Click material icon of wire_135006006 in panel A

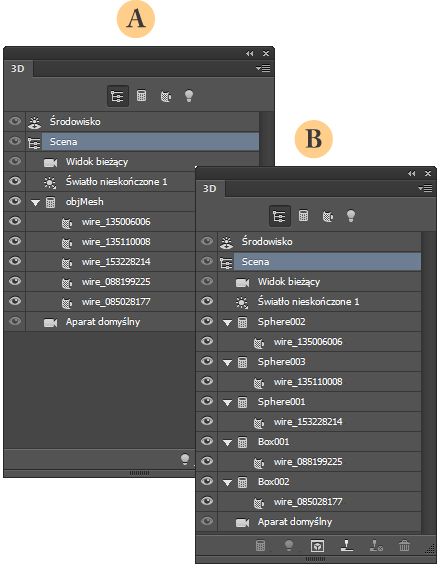point(67,222)
